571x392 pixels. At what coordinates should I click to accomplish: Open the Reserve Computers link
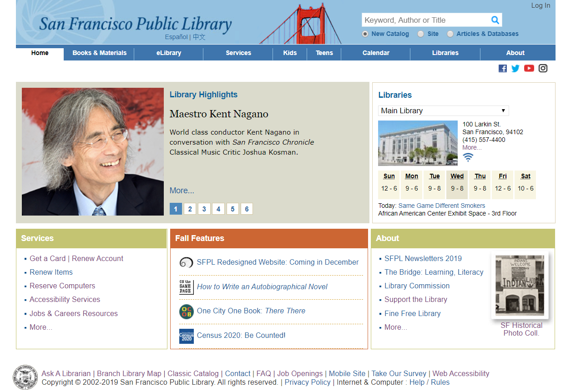pyautogui.click(x=62, y=286)
